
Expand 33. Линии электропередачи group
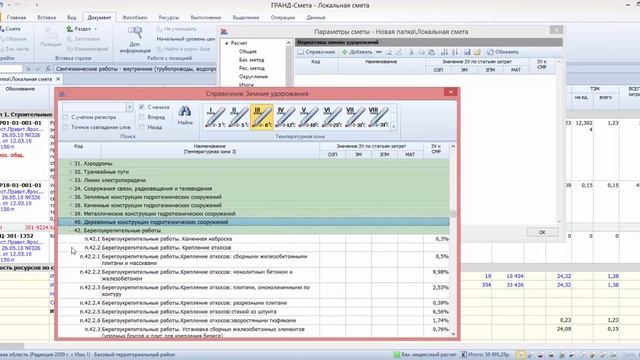point(71,180)
